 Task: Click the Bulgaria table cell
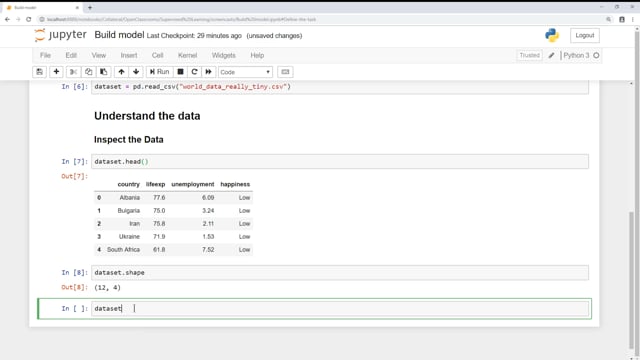click(x=129, y=211)
